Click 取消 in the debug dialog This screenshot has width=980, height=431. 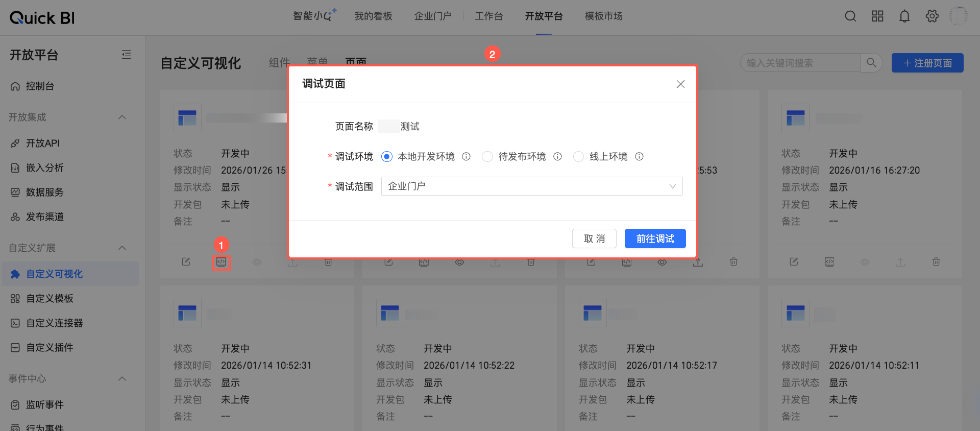[x=594, y=238]
